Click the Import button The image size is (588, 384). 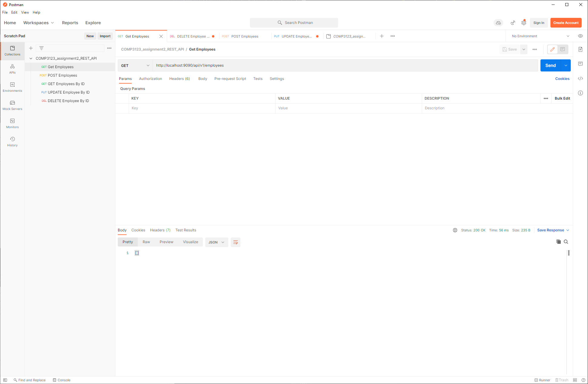(x=105, y=36)
